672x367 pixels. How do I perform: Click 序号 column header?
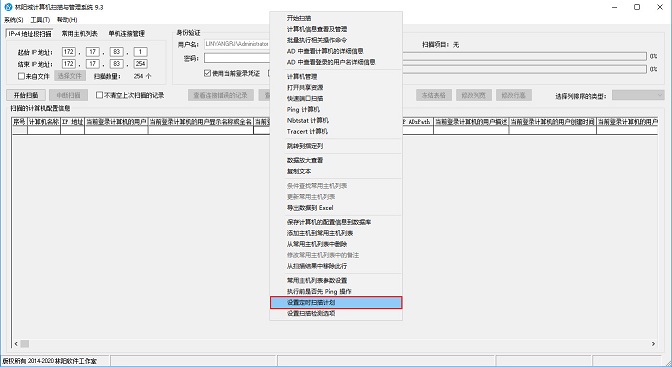tap(19, 122)
